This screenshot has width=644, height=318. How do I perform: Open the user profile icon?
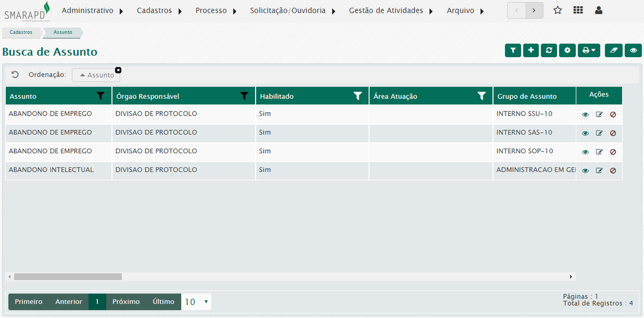[x=598, y=10]
